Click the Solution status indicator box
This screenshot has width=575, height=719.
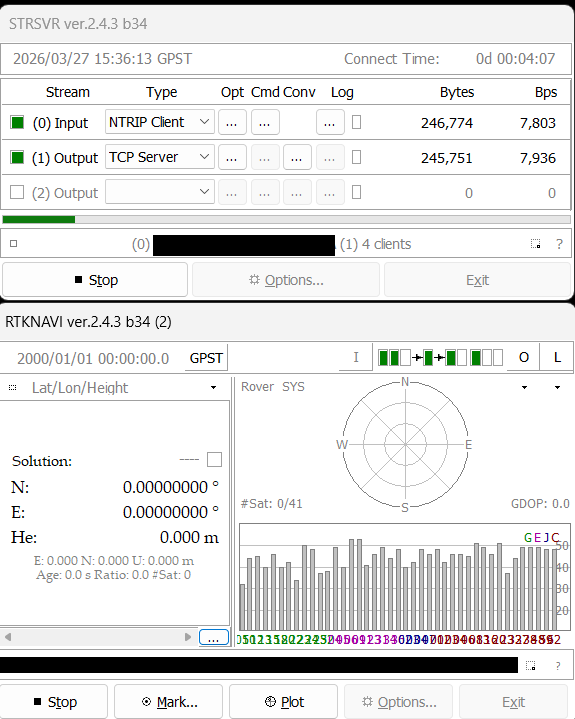[214, 459]
